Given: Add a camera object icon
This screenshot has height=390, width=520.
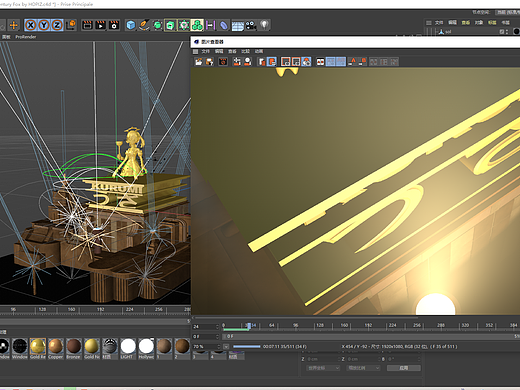Looking at the screenshot, I should (x=251, y=25).
